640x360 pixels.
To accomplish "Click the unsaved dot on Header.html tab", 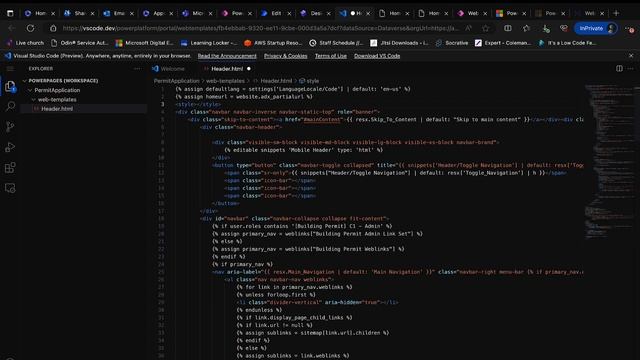I will (249, 69).
